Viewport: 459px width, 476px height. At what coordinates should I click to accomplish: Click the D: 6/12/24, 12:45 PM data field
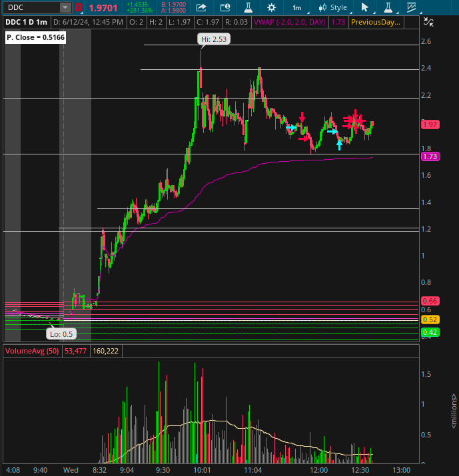(88, 22)
